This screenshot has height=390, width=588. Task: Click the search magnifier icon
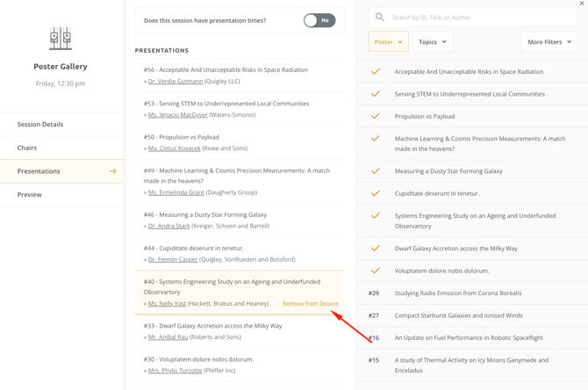379,17
